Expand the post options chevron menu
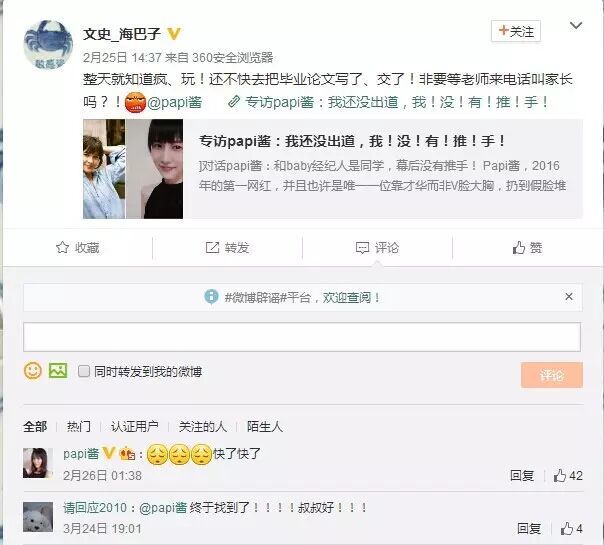The image size is (604, 545). [x=576, y=26]
